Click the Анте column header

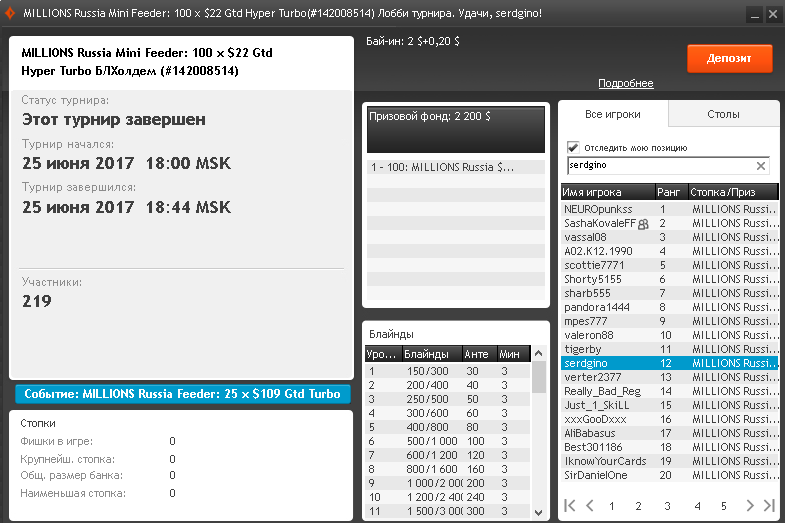click(479, 354)
